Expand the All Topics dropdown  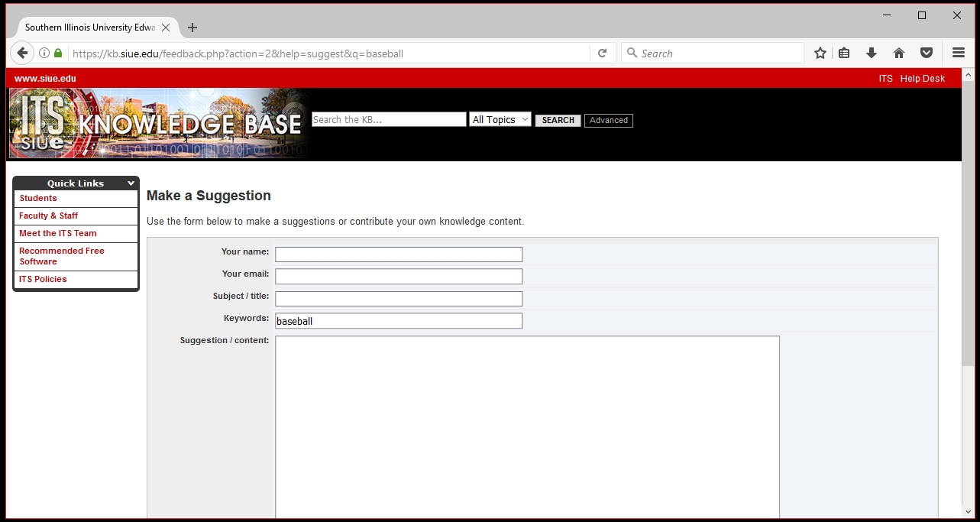click(500, 120)
